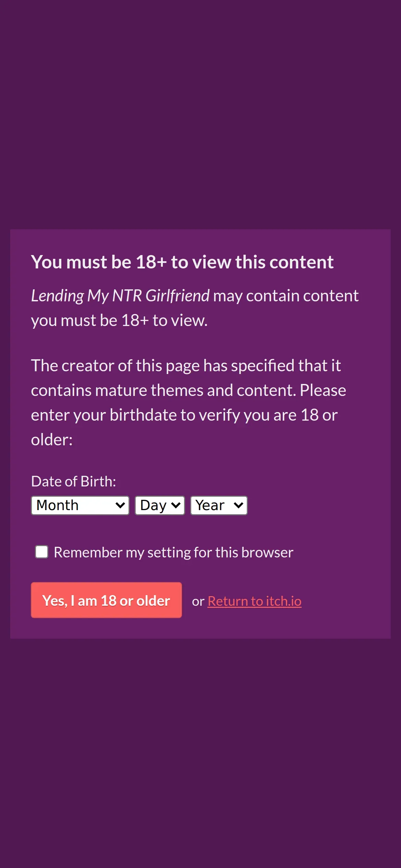Open the Day dropdown
The width and height of the screenshot is (401, 868).
coord(160,505)
